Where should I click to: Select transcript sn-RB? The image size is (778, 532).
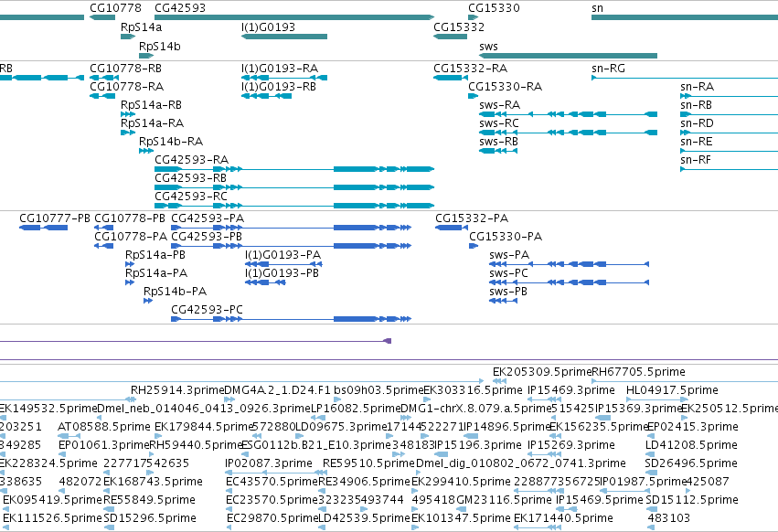tap(729, 114)
